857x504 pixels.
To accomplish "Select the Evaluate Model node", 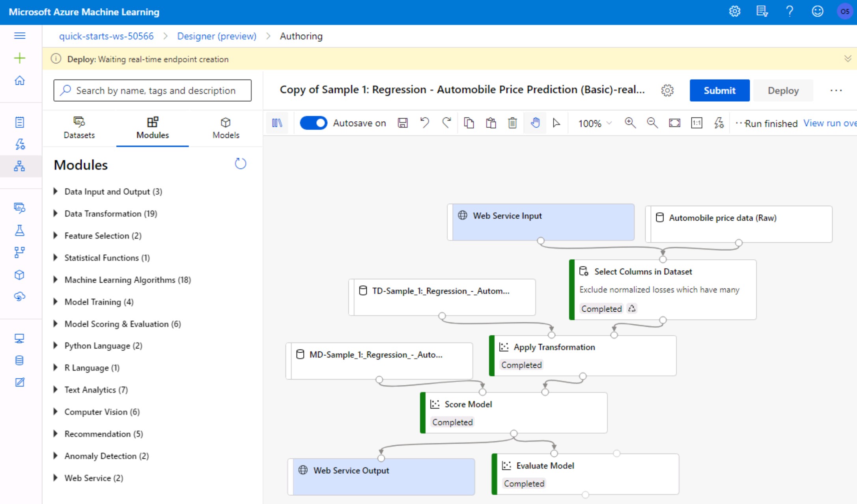I will [585, 474].
